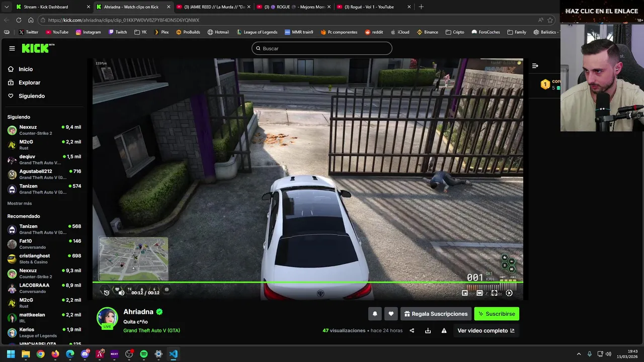Open the YK bookmarks folder
644x362 pixels.
point(140,32)
